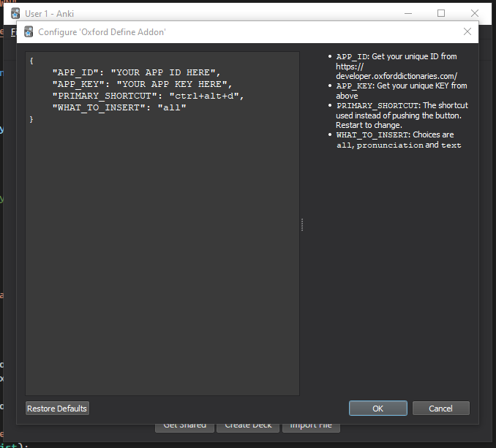Image resolution: width=496 pixels, height=448 pixels.
Task: Click the Get Shared button behind dialog
Action: click(184, 425)
